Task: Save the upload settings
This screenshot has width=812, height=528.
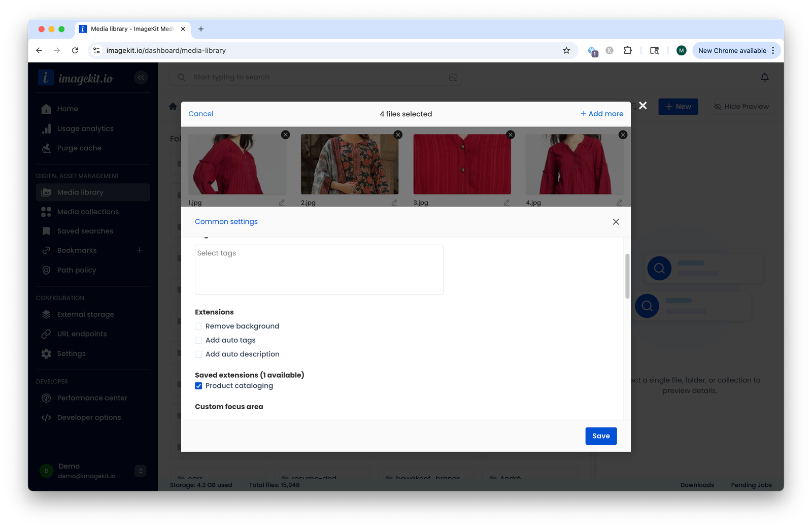Action: 601,436
